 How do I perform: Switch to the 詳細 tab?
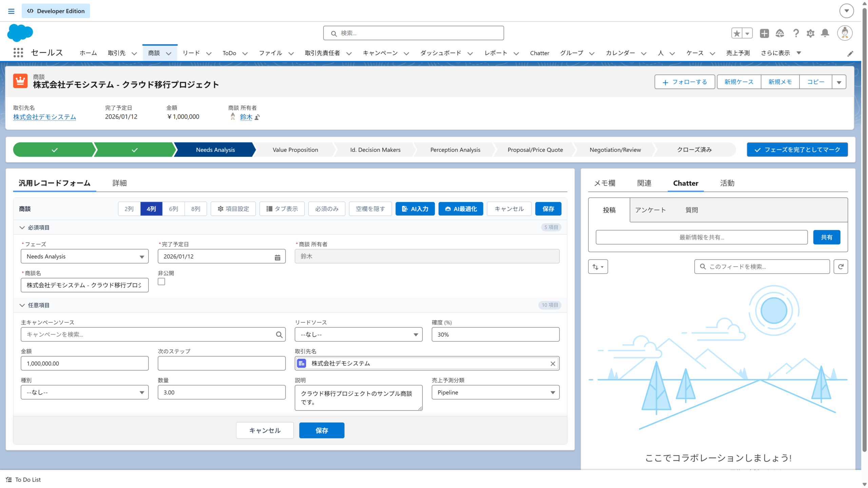point(119,183)
